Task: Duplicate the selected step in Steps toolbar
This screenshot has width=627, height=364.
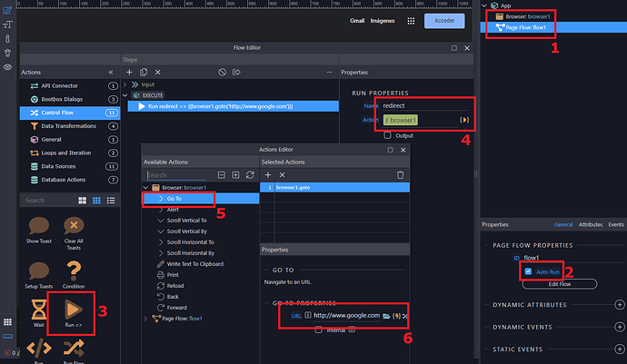Action: tap(144, 73)
